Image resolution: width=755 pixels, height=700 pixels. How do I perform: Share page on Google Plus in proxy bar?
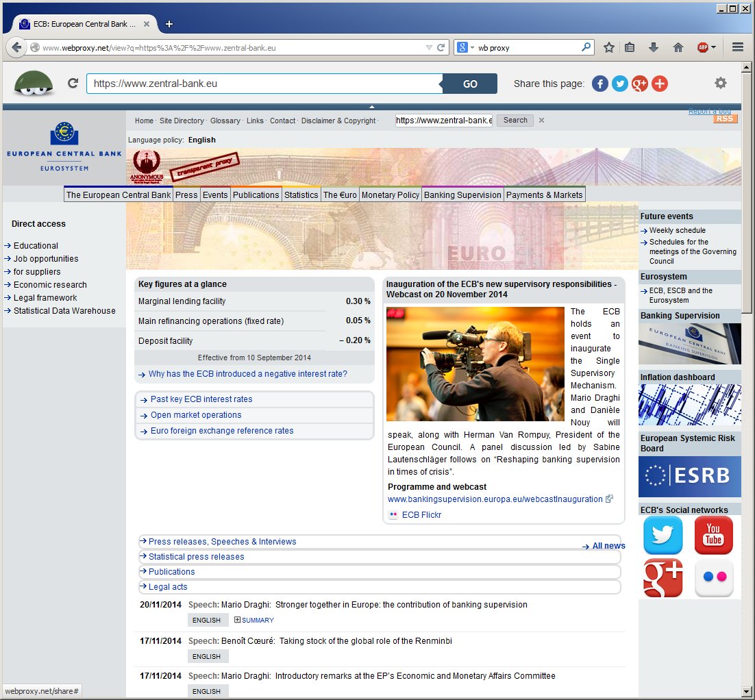click(x=640, y=84)
